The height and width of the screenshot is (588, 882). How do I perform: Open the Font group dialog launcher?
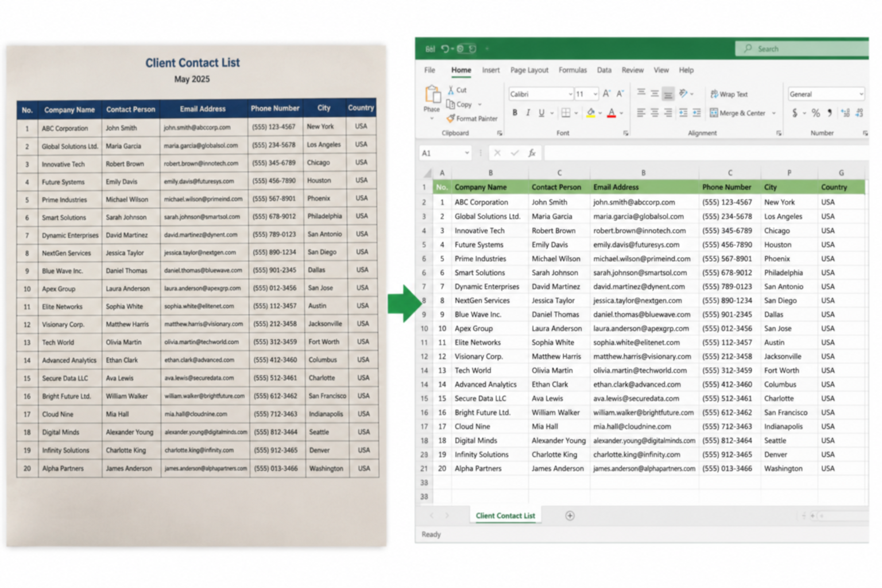626,133
